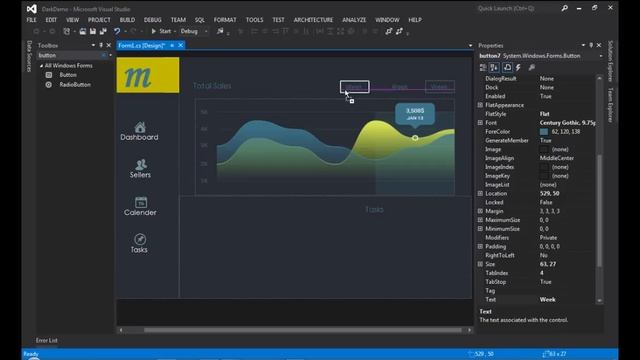This screenshot has height=360, width=640.
Task: Show Categorized view in Properties panel
Action: click(483, 67)
